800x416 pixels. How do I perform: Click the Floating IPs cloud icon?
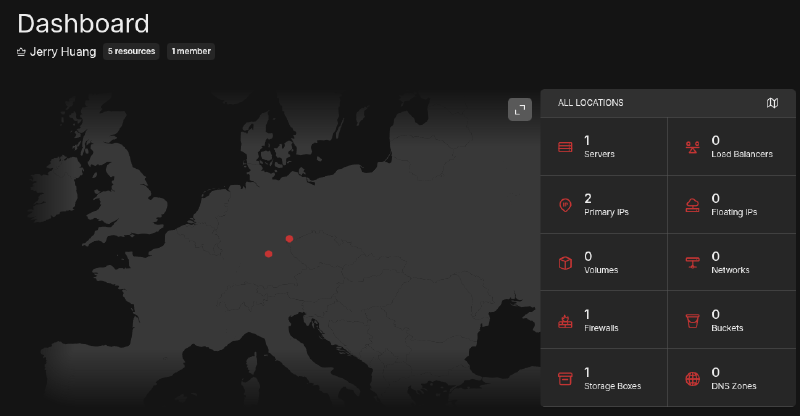click(692, 205)
